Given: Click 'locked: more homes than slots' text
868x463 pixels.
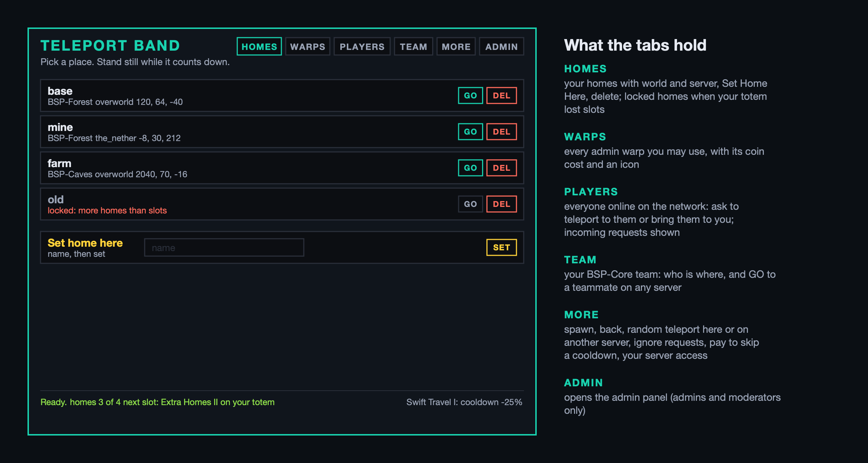Looking at the screenshot, I should tap(107, 211).
